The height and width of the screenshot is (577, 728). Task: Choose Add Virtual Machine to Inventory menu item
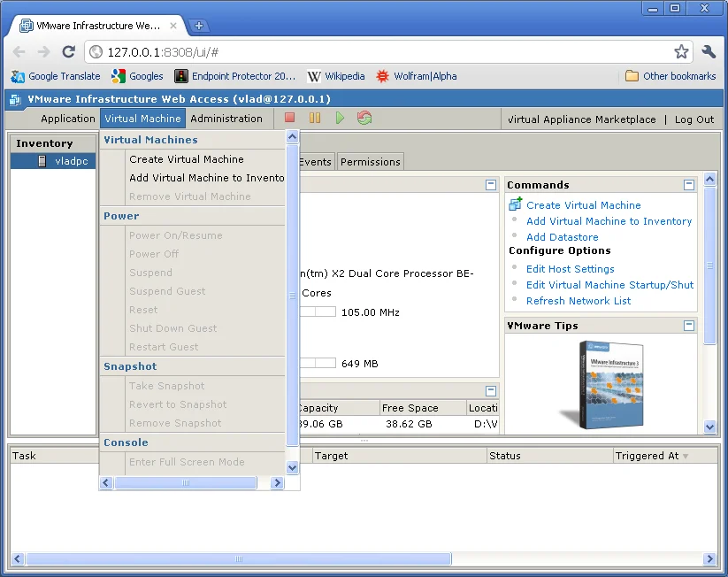[x=207, y=178]
